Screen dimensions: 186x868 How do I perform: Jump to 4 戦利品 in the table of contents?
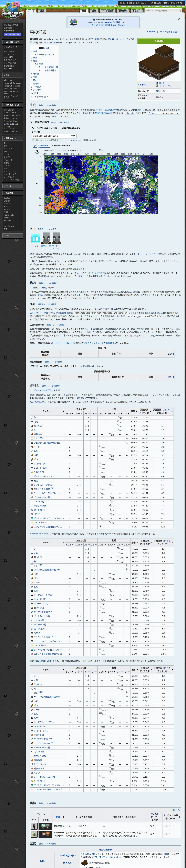(x=35, y=74)
